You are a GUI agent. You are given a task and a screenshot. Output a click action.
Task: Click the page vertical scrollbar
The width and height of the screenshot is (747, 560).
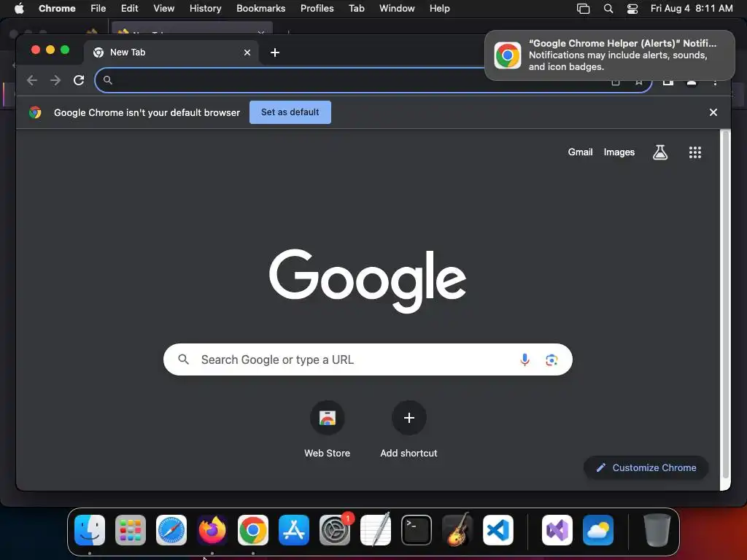[725, 305]
